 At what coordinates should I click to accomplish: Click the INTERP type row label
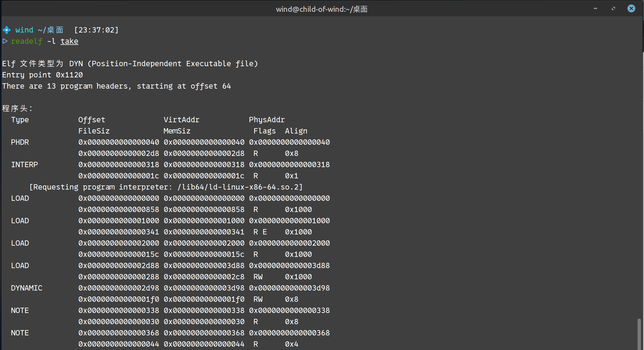24,165
